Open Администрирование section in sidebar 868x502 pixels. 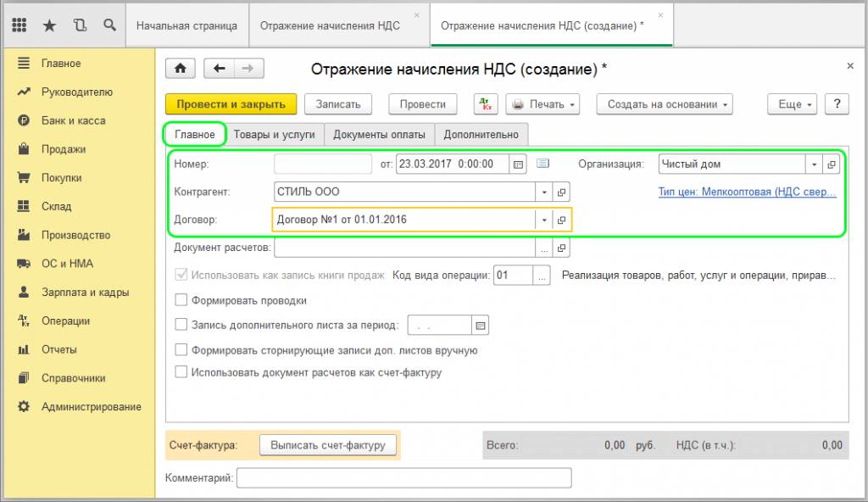[91, 407]
